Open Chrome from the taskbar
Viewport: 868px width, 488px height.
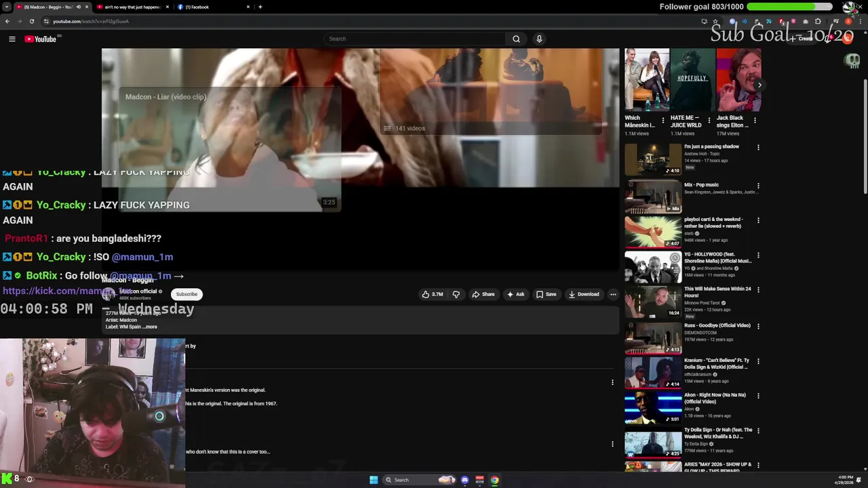tap(494, 480)
